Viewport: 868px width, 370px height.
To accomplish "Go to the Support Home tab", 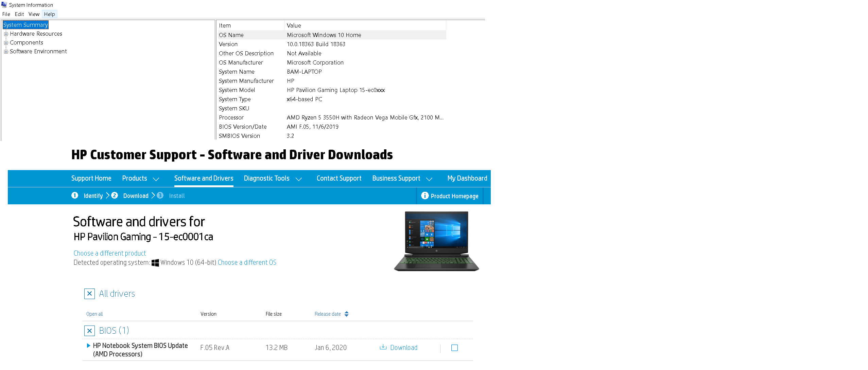I will click(91, 178).
